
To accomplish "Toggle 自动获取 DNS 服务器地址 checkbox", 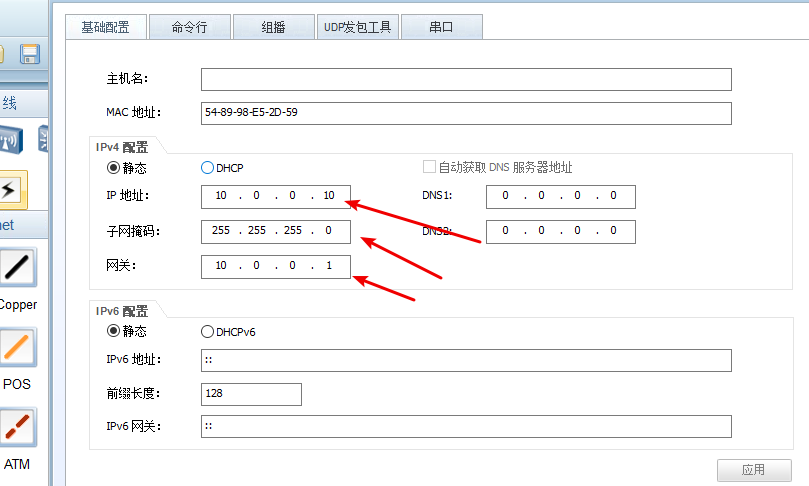I will 429,167.
